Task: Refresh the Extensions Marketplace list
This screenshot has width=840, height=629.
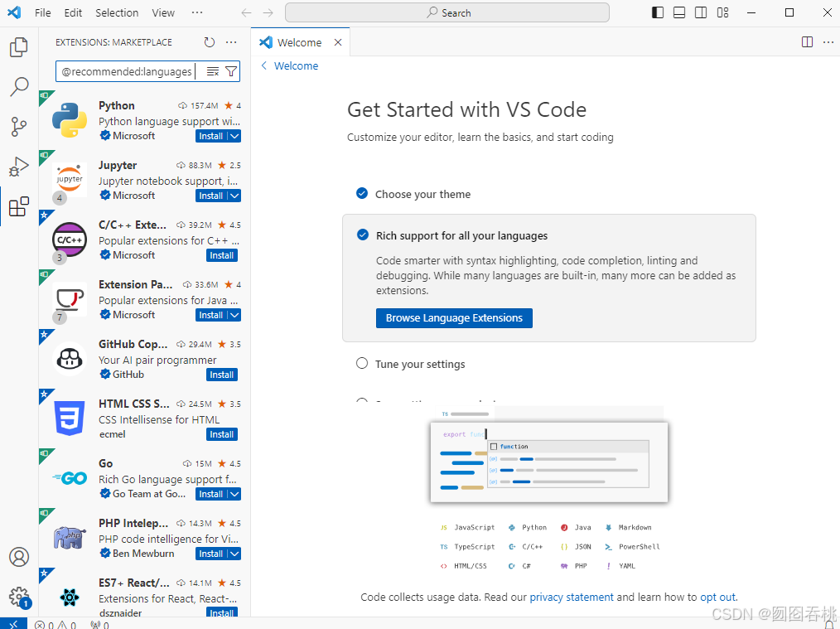Action: (x=210, y=42)
